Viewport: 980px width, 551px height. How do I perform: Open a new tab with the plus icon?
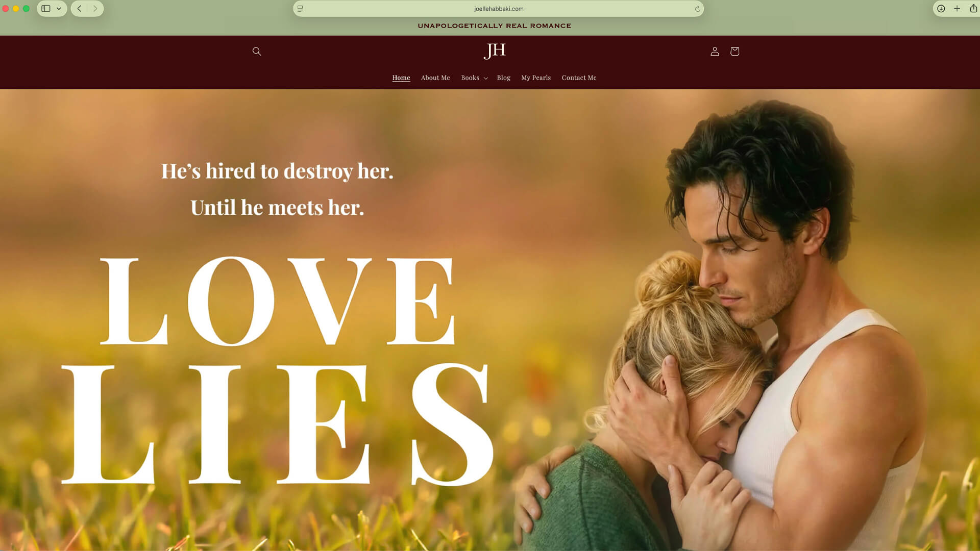tap(957, 9)
